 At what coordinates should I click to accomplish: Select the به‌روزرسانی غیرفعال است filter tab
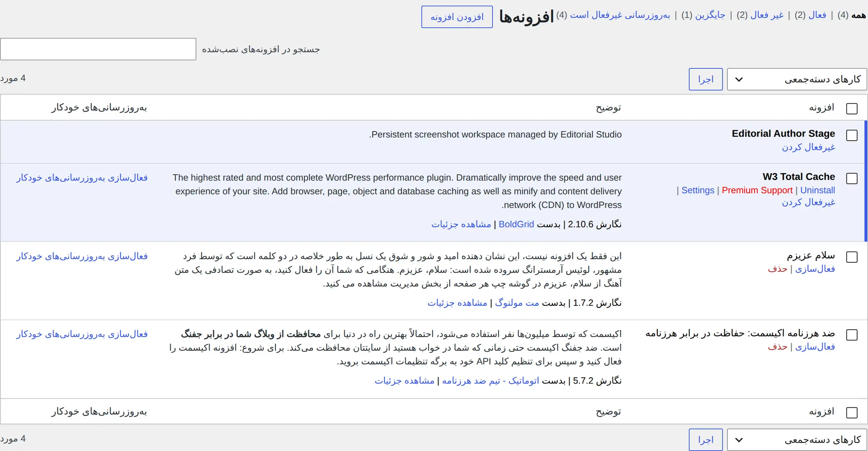click(x=620, y=15)
